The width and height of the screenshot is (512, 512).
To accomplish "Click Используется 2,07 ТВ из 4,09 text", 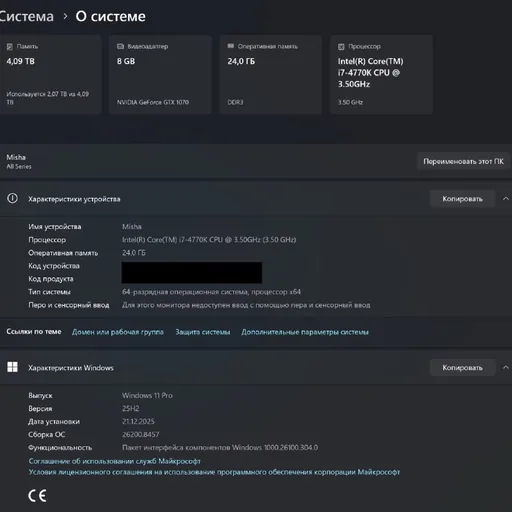I will pos(48,98).
